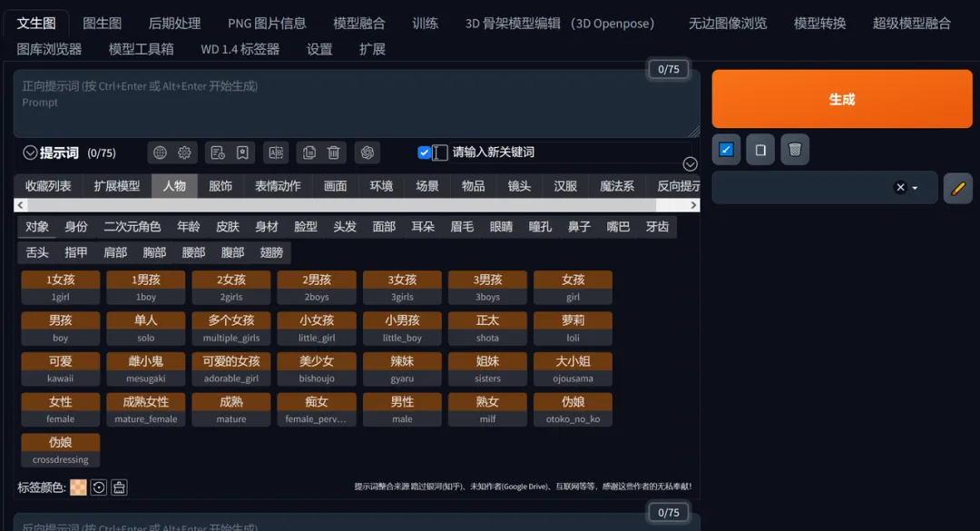
Task: Toggle the checkbox before 请输入新关键词
Action: pyautogui.click(x=424, y=152)
